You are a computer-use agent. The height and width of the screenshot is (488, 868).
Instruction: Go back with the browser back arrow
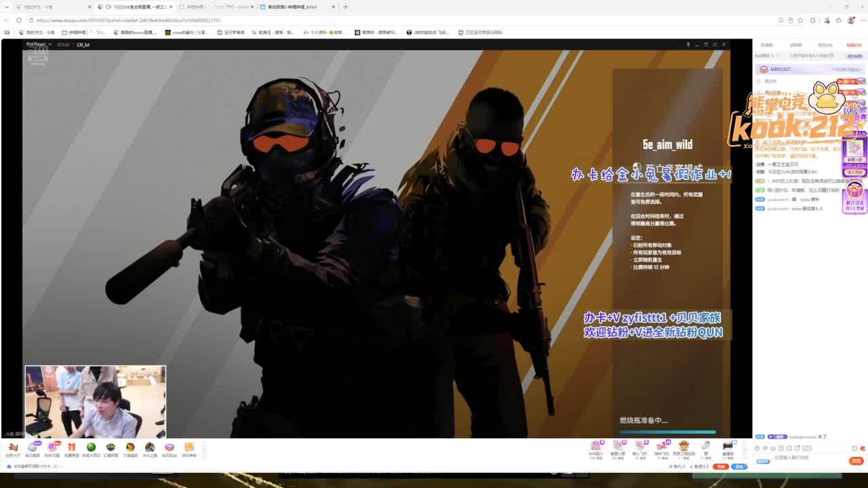[7, 20]
